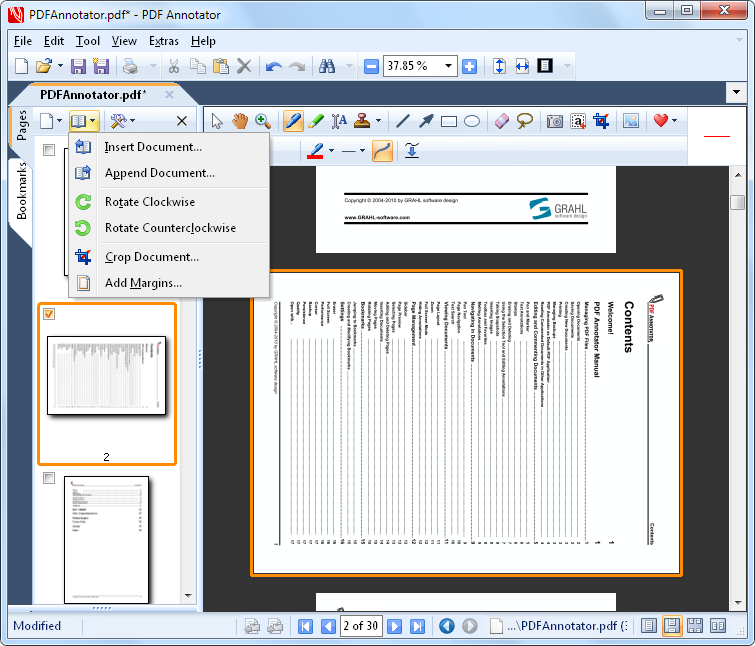Expand the Favorites heart dropdown arrow

675,121
